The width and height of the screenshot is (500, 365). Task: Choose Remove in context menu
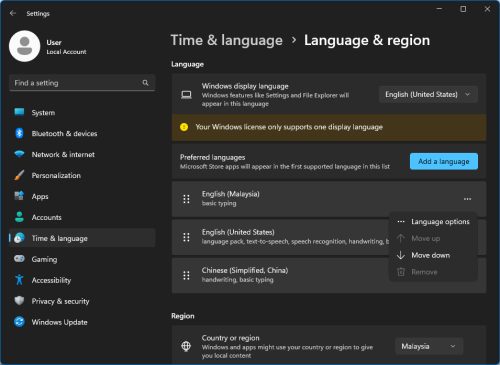coord(433,272)
